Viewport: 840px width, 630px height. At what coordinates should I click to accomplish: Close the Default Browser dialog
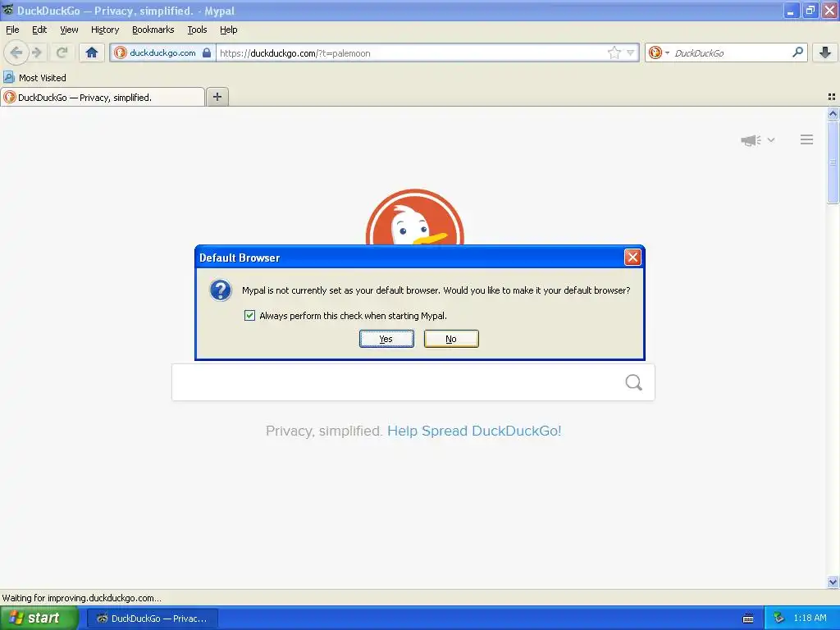click(632, 257)
